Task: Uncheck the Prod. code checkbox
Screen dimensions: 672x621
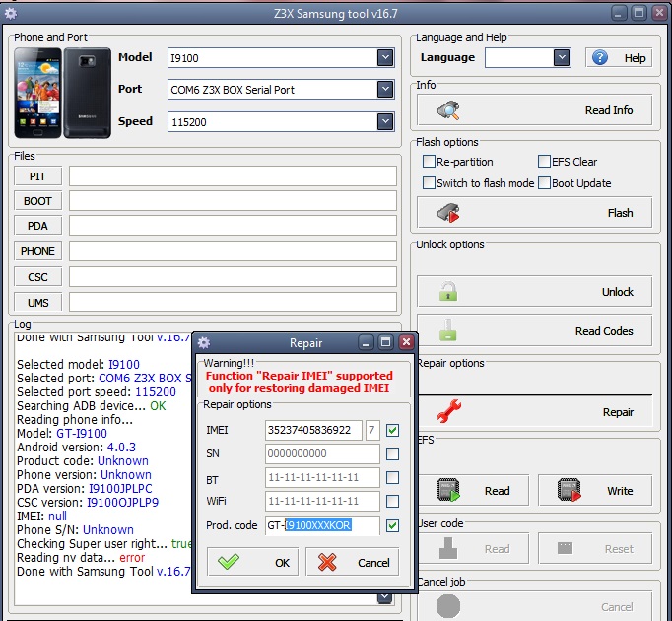Action: point(392,525)
